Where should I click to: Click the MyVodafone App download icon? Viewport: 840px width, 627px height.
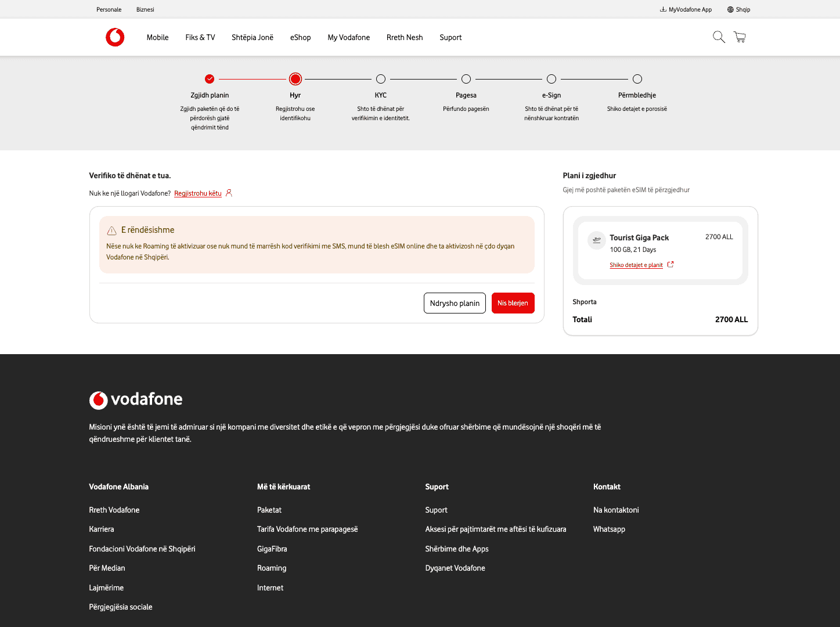click(x=663, y=9)
